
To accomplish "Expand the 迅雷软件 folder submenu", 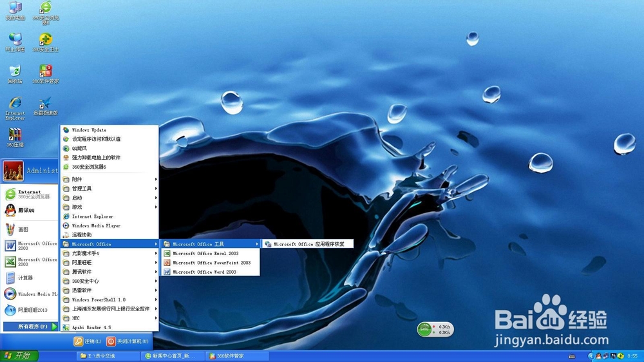I will pos(109,290).
